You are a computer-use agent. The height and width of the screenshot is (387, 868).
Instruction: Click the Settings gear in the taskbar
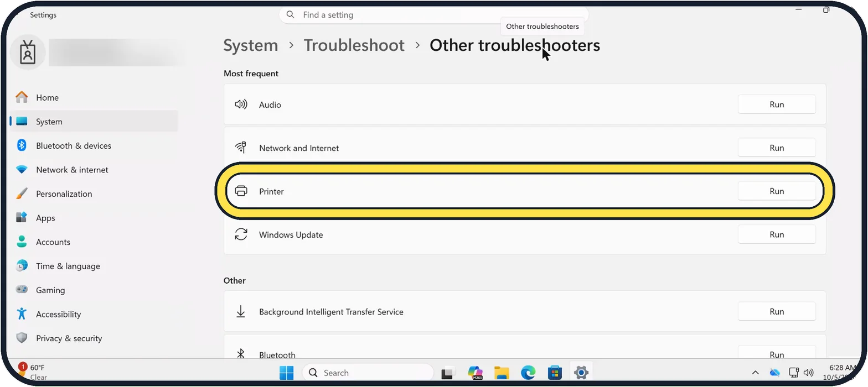pos(581,373)
